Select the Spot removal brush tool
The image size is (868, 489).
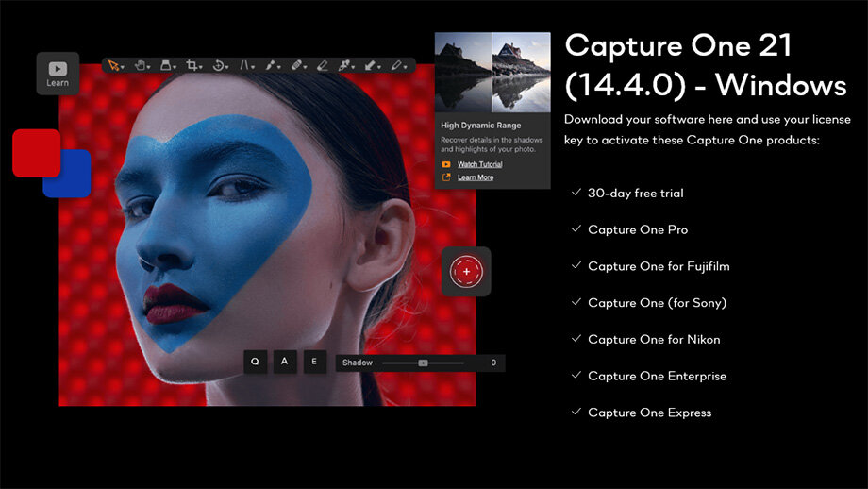271,65
